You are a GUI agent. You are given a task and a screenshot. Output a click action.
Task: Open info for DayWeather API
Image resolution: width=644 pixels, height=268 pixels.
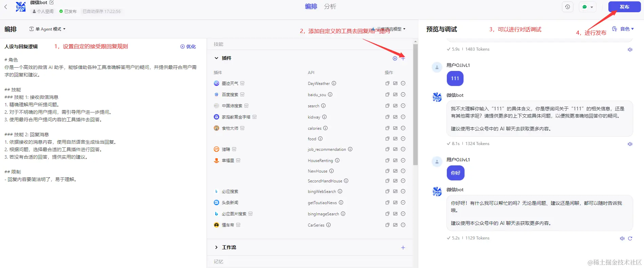pos(334,83)
